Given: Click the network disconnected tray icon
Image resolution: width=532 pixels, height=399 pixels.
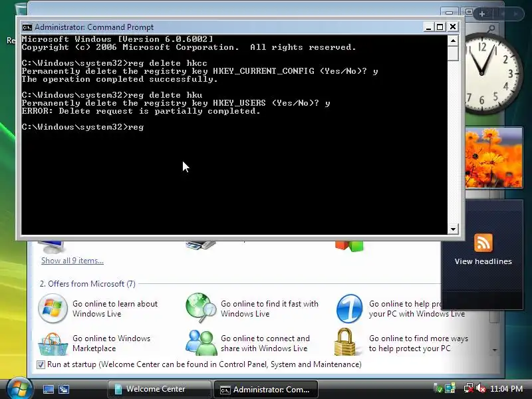Looking at the screenshot, I should coord(468,388).
